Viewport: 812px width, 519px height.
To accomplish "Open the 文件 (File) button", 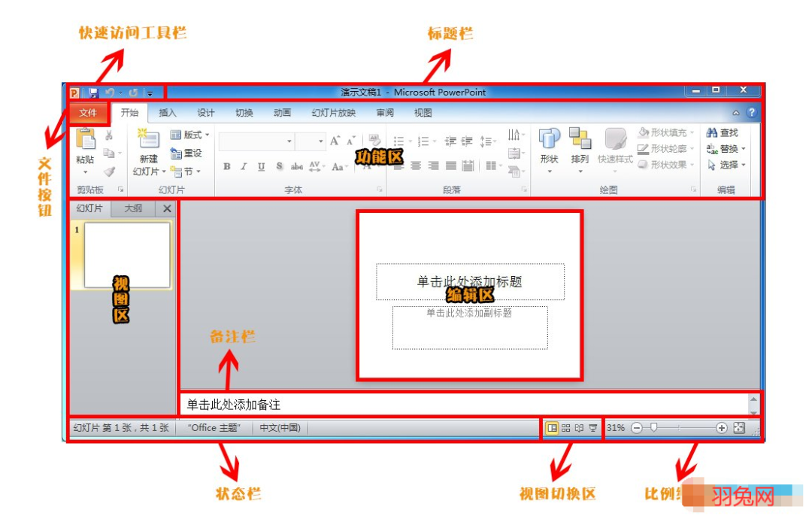I will (x=88, y=113).
